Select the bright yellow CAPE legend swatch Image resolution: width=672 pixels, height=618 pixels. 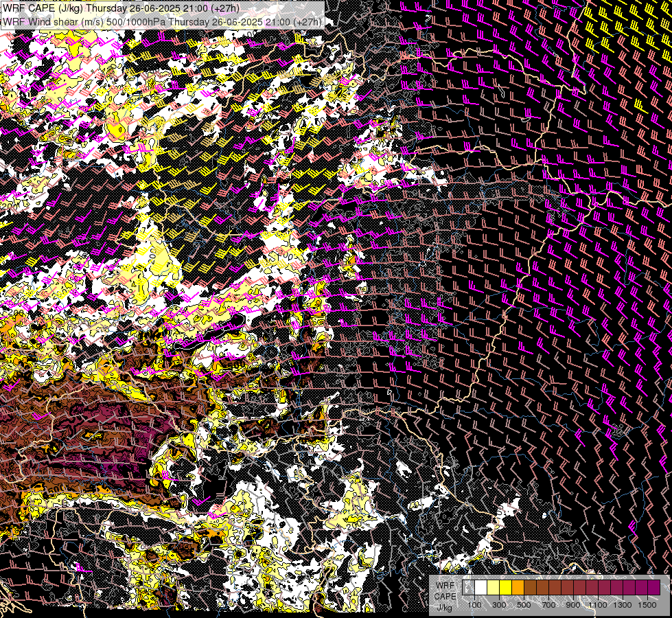pyautogui.click(x=506, y=588)
